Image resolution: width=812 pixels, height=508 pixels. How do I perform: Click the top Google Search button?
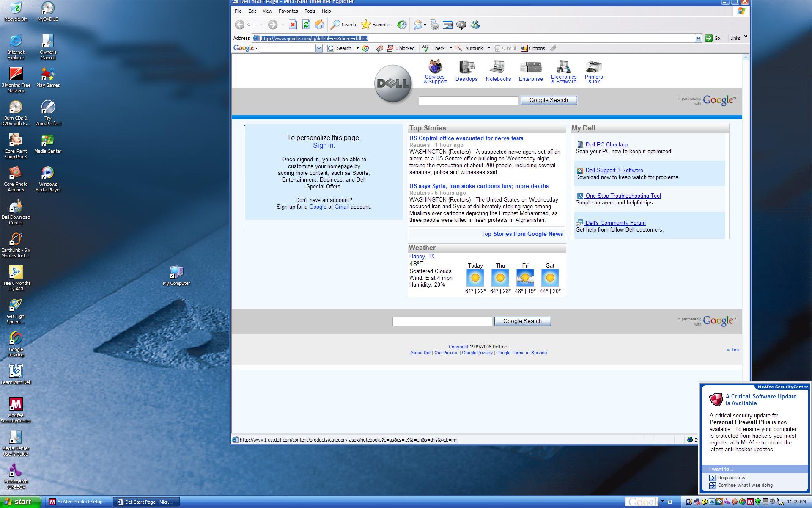[x=549, y=100]
